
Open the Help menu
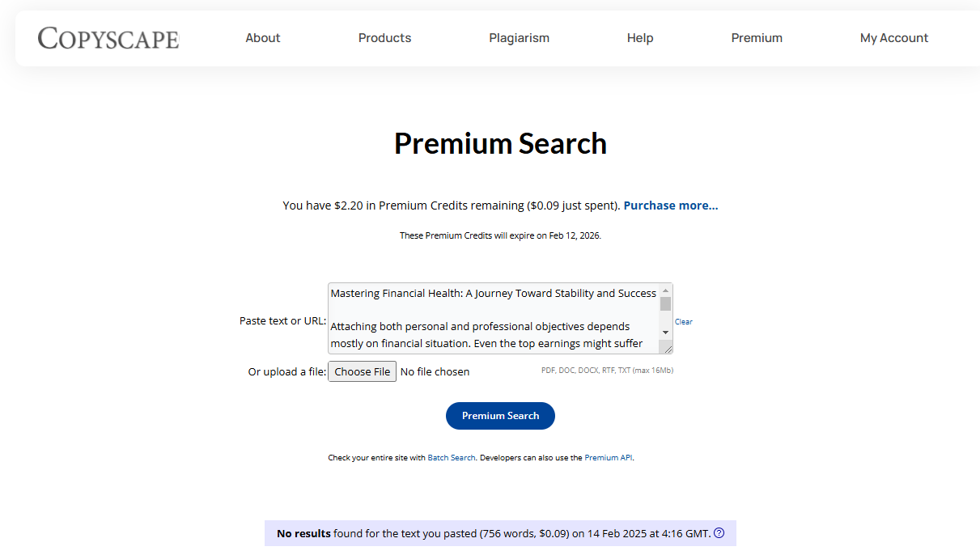click(x=640, y=38)
